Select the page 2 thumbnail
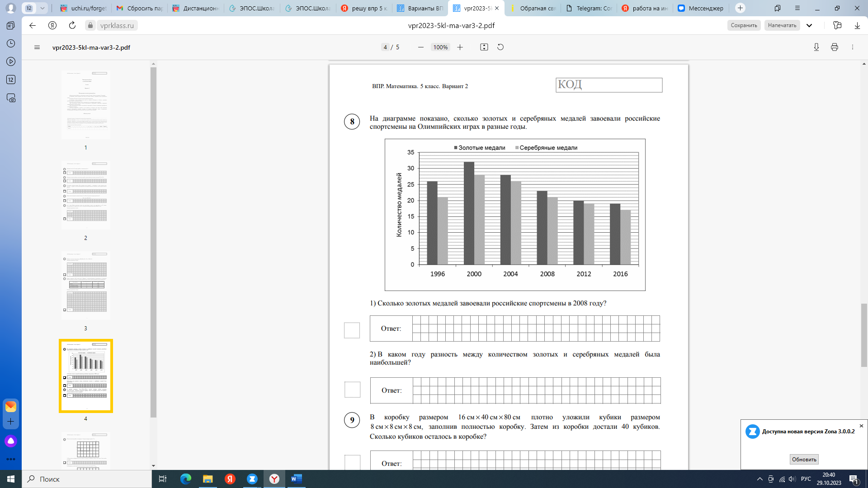868x488 pixels. [86, 195]
